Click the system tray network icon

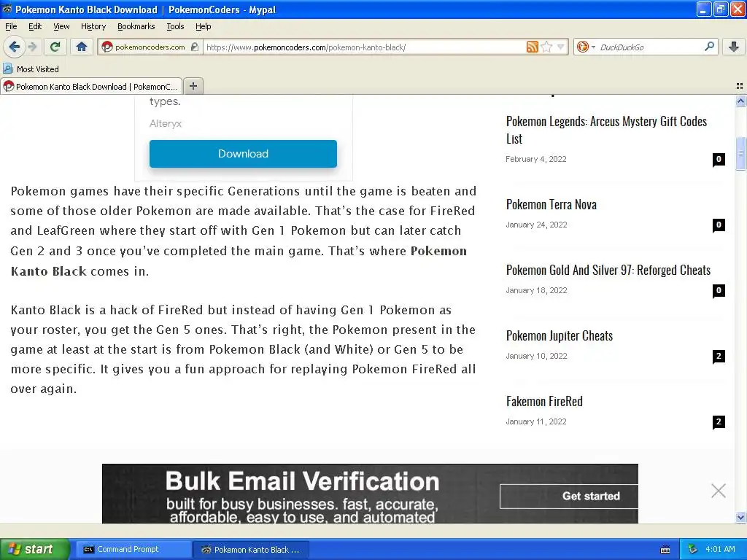pos(692,550)
